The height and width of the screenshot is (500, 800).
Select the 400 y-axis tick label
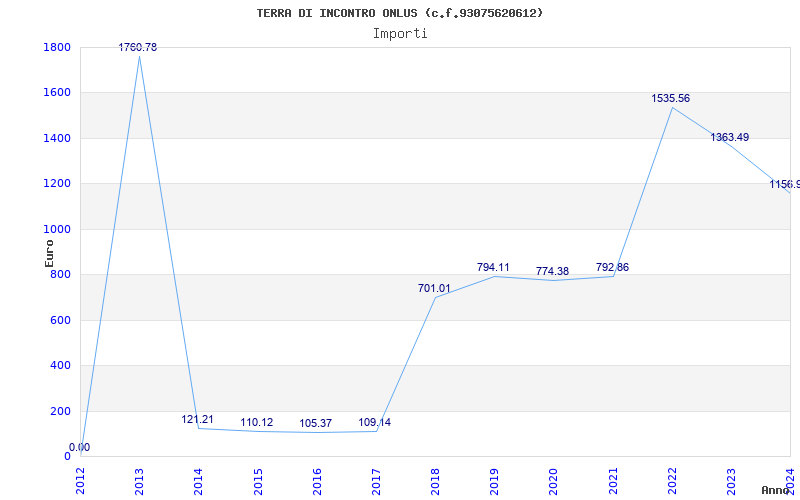[x=61, y=366]
